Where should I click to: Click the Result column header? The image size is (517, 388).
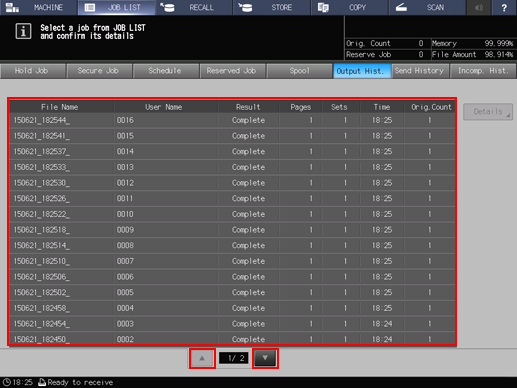pyautogui.click(x=248, y=107)
